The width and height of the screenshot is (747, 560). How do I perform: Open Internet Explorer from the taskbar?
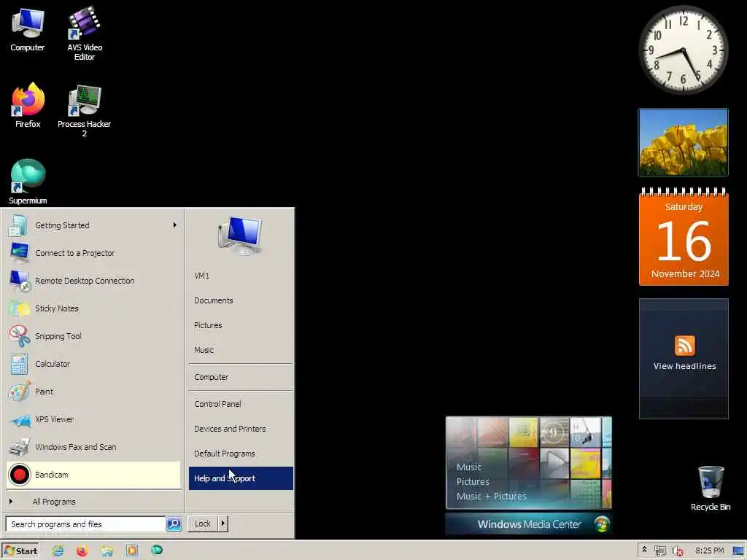pyautogui.click(x=58, y=551)
